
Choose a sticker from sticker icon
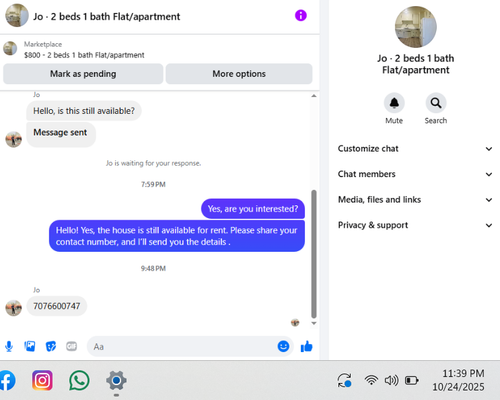click(51, 347)
